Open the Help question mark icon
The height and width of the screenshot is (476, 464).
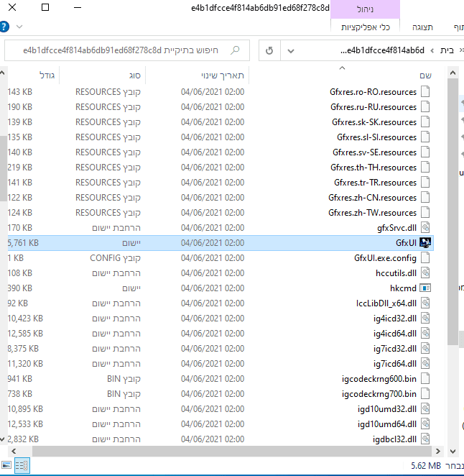point(4,27)
